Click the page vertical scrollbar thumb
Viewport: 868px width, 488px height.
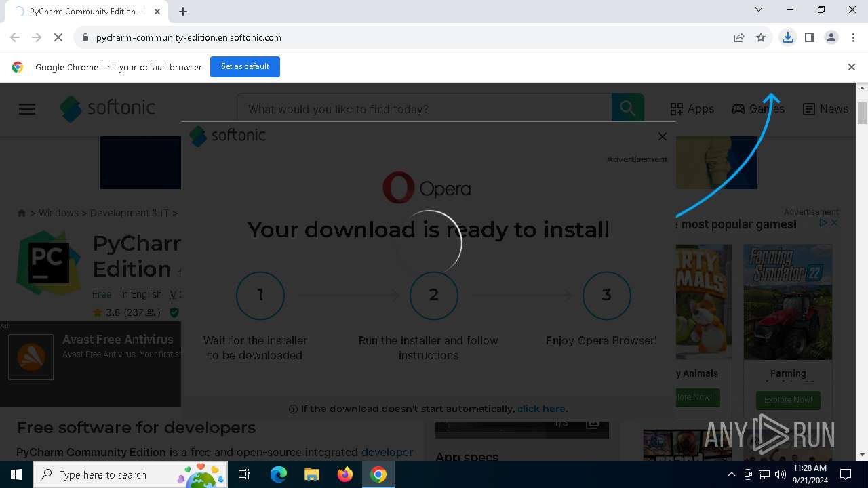(863, 114)
